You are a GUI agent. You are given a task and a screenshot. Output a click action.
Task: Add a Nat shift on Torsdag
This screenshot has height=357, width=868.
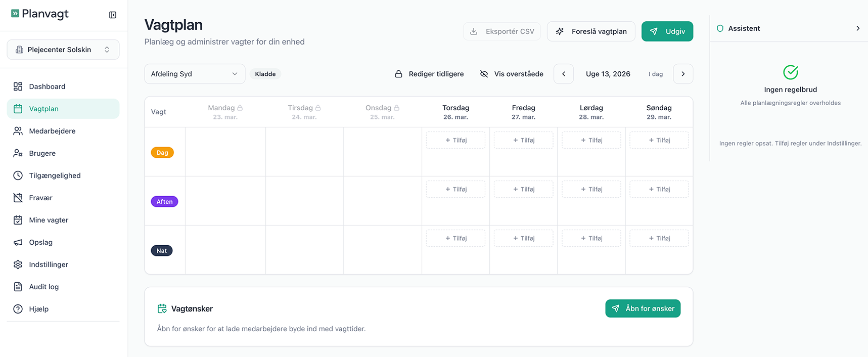point(455,238)
